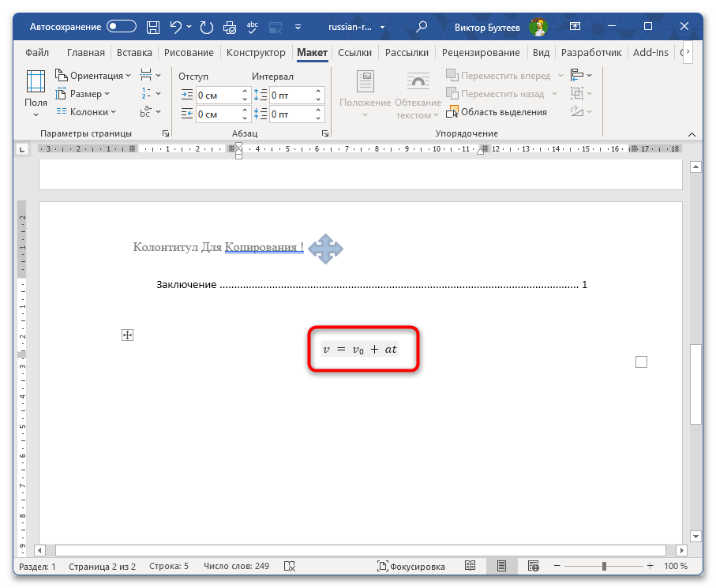Screen dimensions: 716x588
Task: Open the hyphenation bc menu icon
Action: coord(150,111)
